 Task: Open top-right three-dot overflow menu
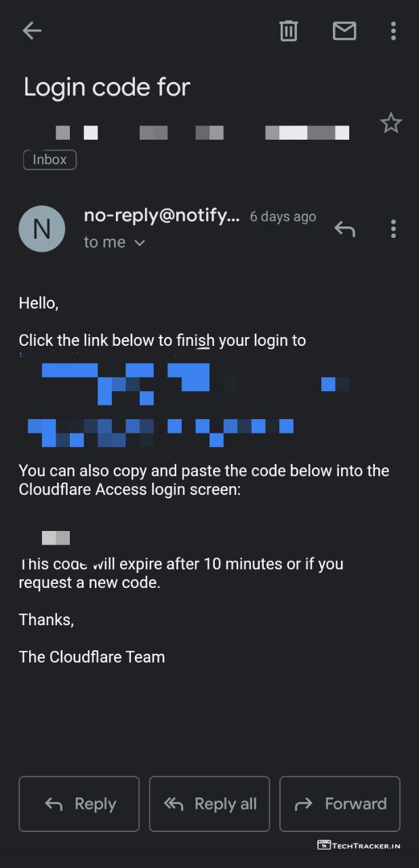(x=393, y=31)
